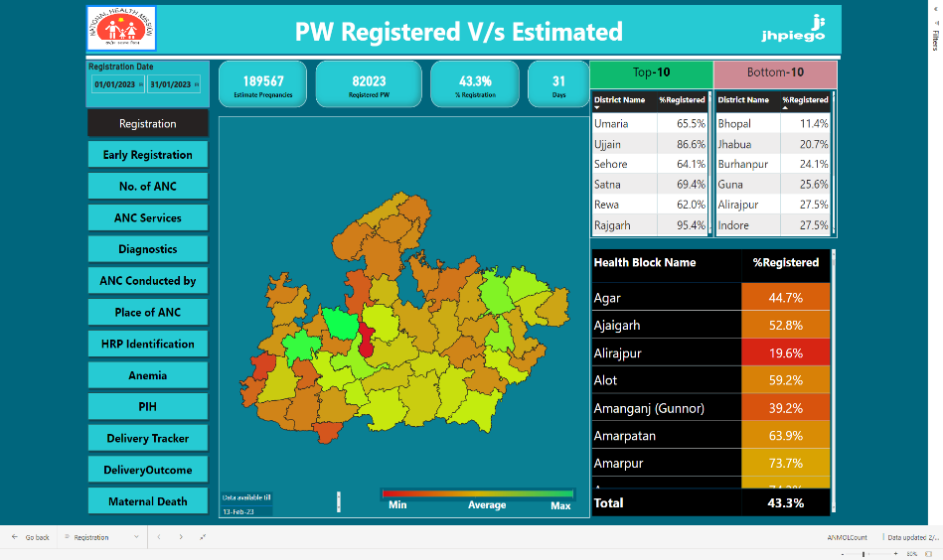The height and width of the screenshot is (560, 943).
Task: Sort Health Block table by %Registered header
Action: (x=785, y=263)
